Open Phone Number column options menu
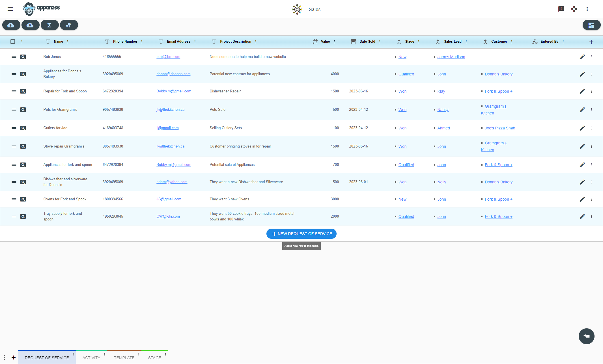This screenshot has height=364, width=603. 142,42
